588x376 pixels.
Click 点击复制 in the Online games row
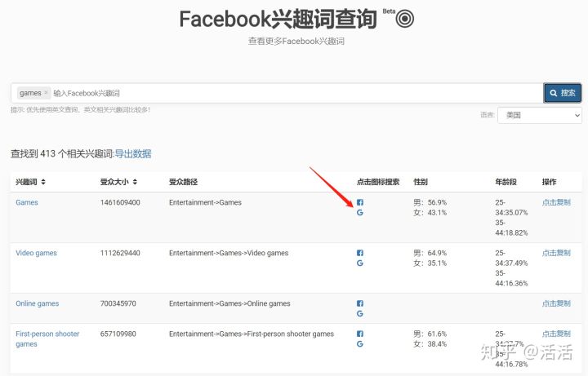pos(556,303)
